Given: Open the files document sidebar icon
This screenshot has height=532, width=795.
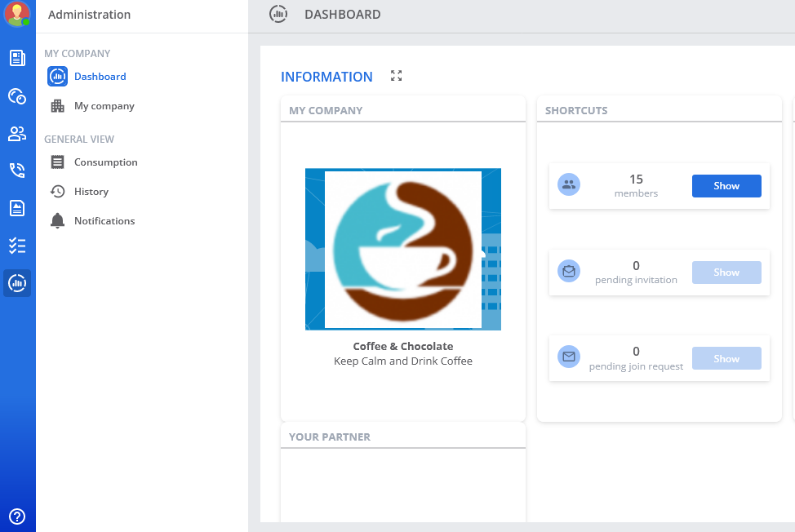Looking at the screenshot, I should tap(17, 208).
